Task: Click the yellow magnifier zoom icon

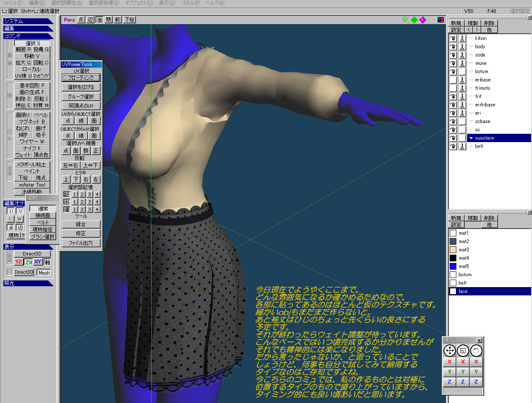Action: pos(406,20)
